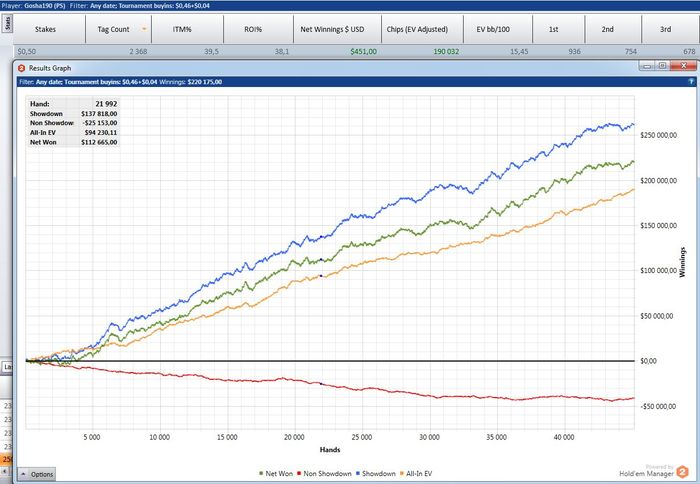Screen dimensions: 700x484
Task: Click the Hand count 21 992
Action: point(106,104)
